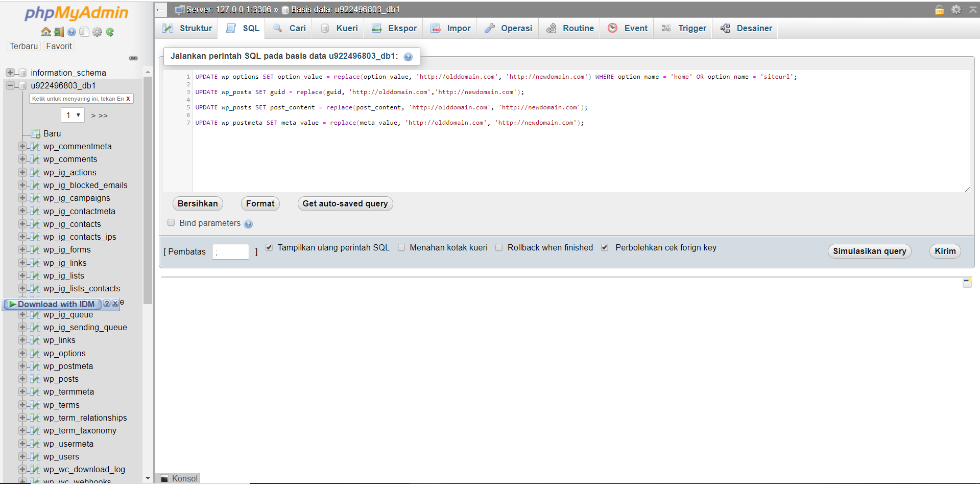Expand the wp_usermeta table node

(22, 443)
